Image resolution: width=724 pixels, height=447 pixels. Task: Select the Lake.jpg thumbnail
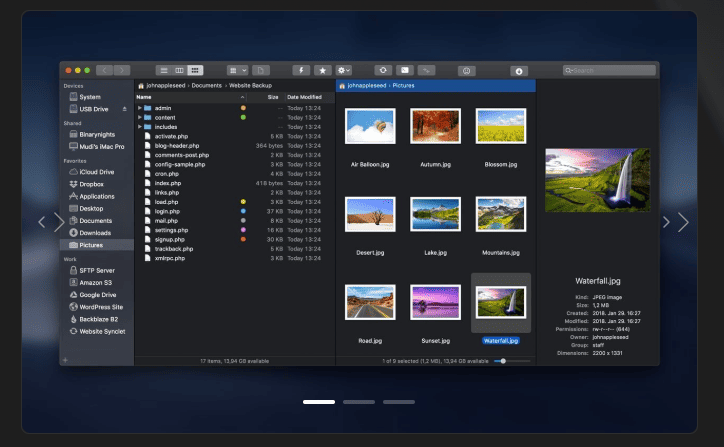pos(435,214)
